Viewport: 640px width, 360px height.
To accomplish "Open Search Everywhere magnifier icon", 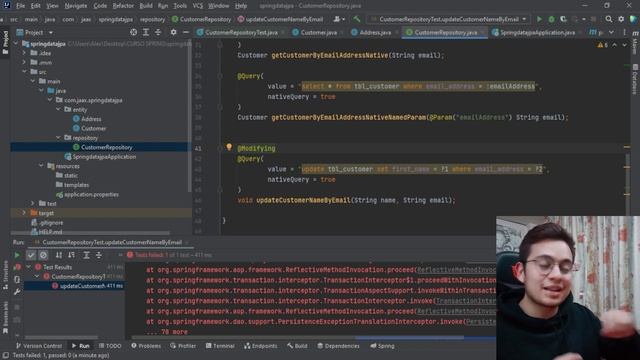I will tap(609, 19).
